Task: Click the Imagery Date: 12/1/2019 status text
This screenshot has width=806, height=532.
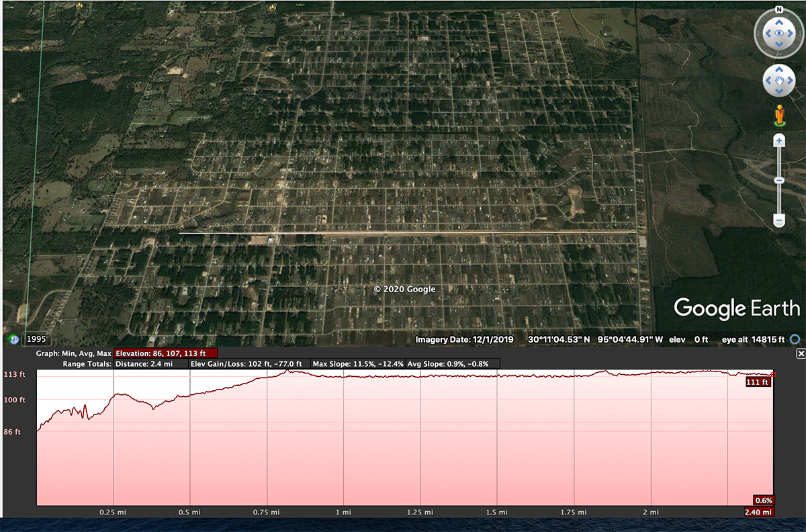Action: coord(464,340)
